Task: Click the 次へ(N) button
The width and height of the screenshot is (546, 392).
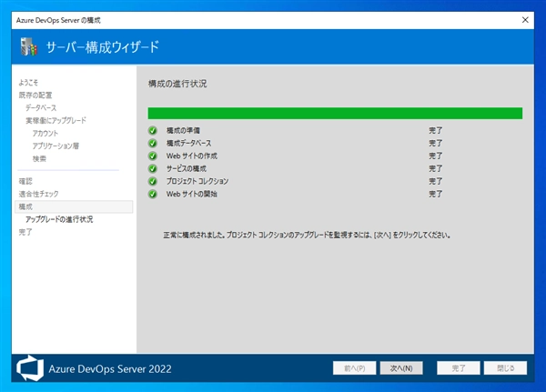Action: tap(401, 368)
